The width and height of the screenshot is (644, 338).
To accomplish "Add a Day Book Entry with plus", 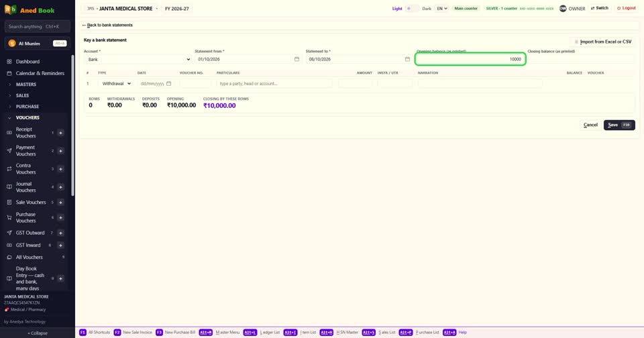I will 61,278.
